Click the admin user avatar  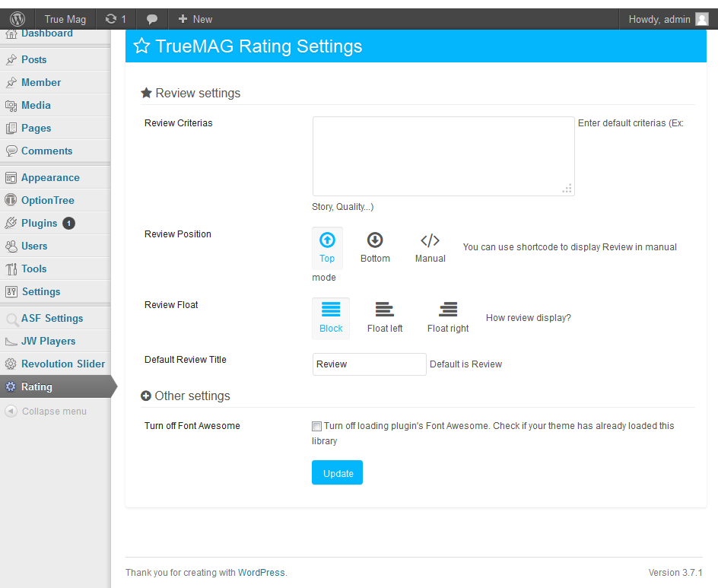(702, 19)
